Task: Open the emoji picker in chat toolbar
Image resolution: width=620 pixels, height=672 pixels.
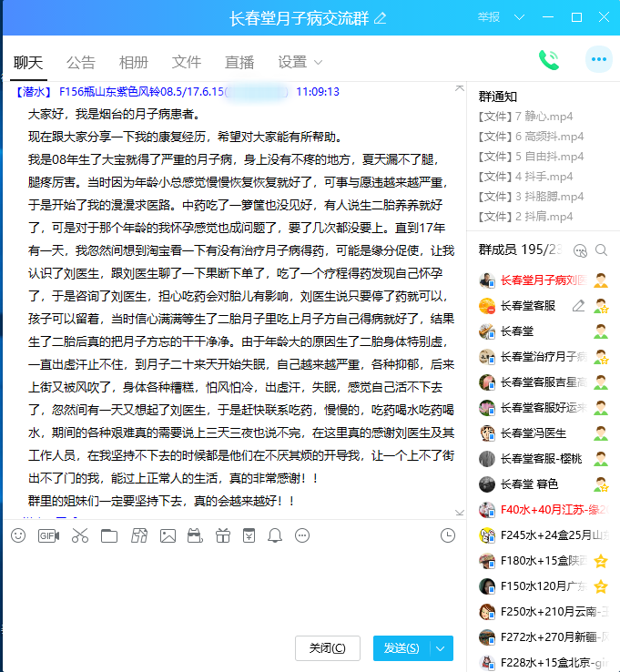Action: [18, 535]
